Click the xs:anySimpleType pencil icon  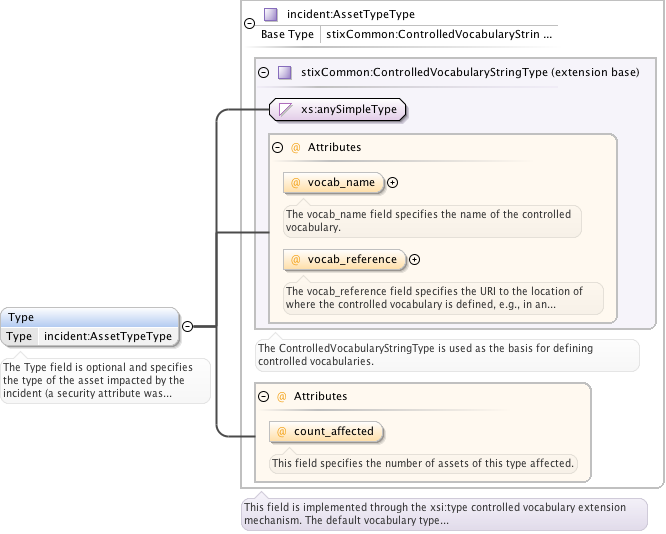(x=285, y=109)
